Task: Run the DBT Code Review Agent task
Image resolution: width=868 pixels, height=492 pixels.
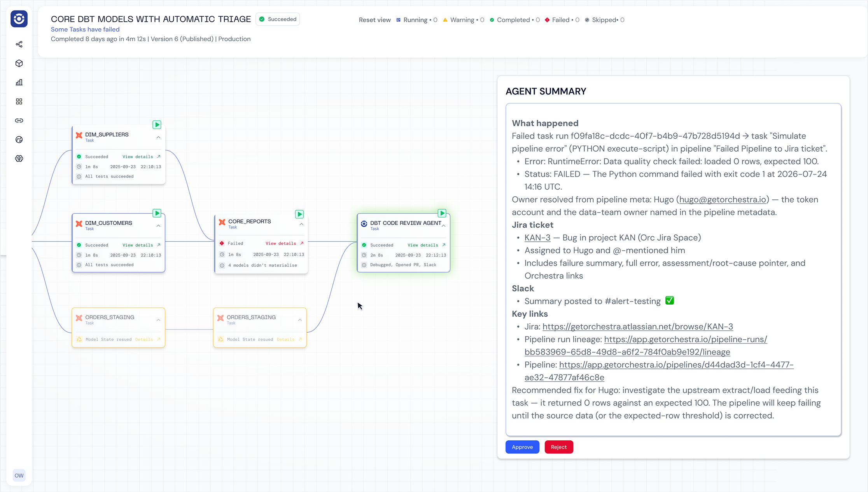Action: coord(442,213)
